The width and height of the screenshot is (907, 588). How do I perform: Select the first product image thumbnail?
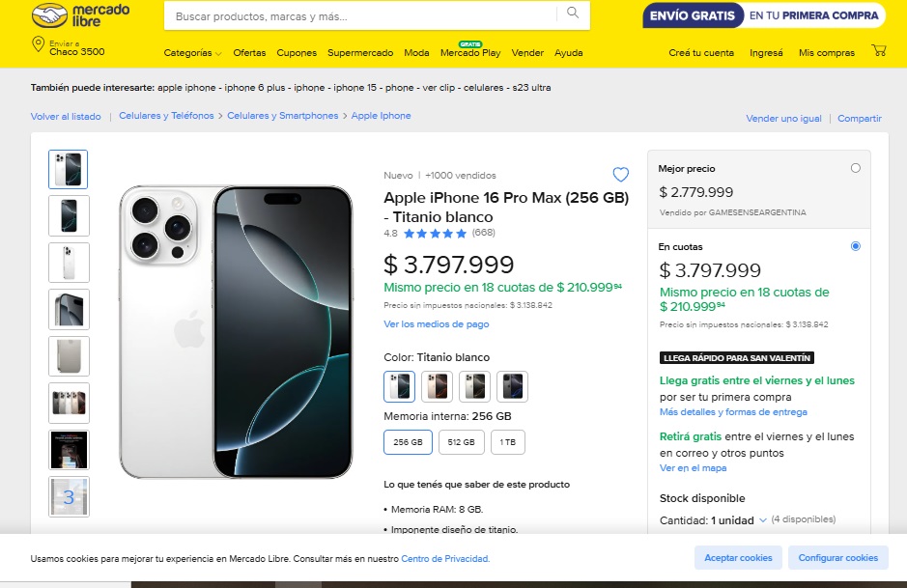tap(69, 170)
